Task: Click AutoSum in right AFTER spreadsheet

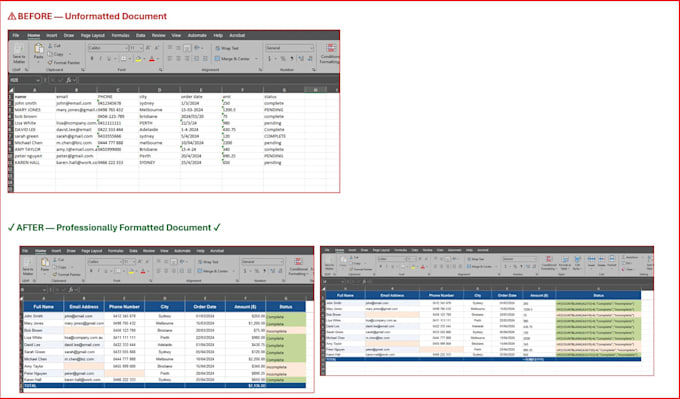Action: click(x=631, y=257)
